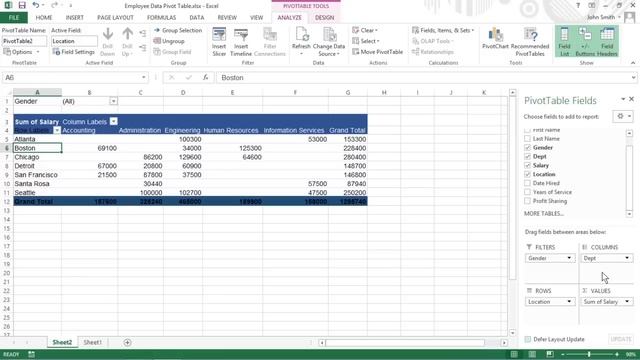Open the Row Labels filter dropdown
The height and width of the screenshot is (360, 640).
[x=57, y=130]
